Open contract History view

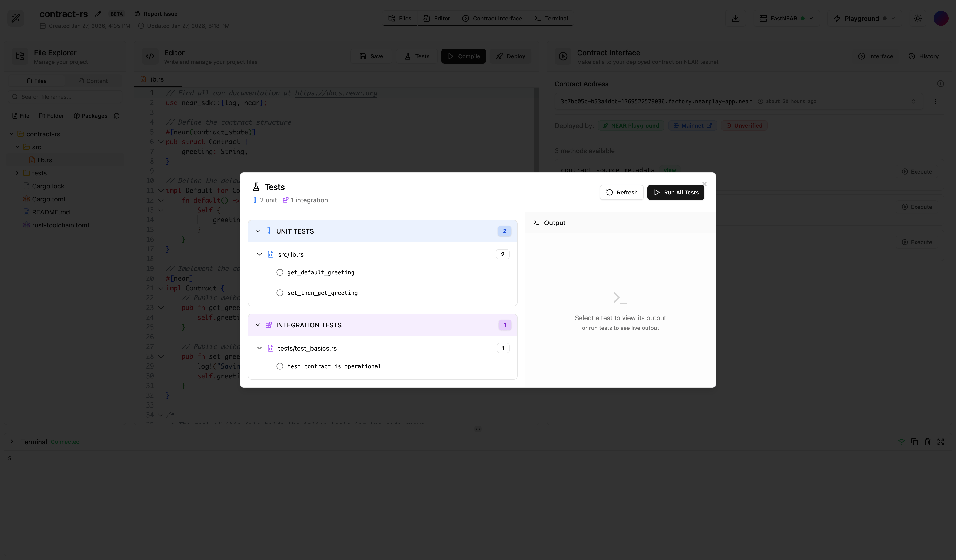(x=923, y=56)
